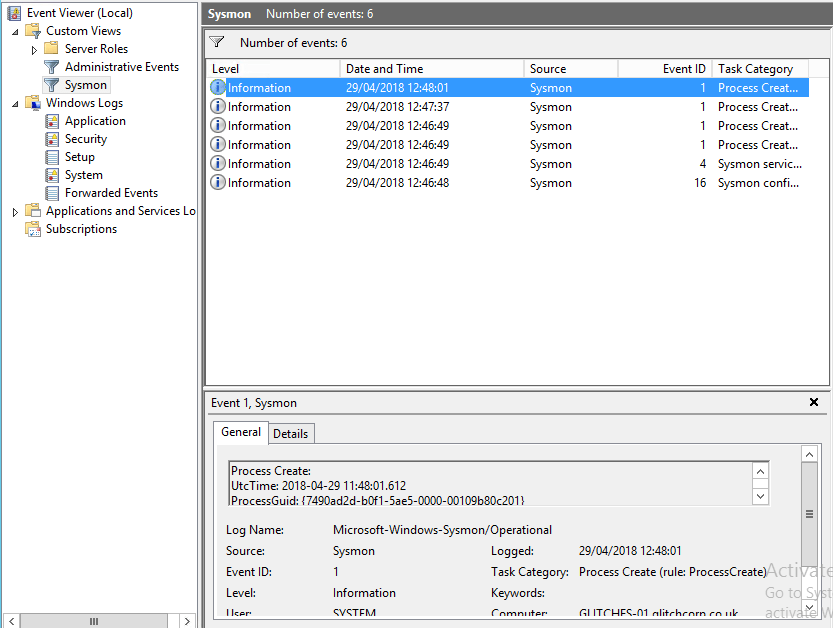833x628 pixels.
Task: Expand Applications and Services Logs node
Action: [15, 211]
